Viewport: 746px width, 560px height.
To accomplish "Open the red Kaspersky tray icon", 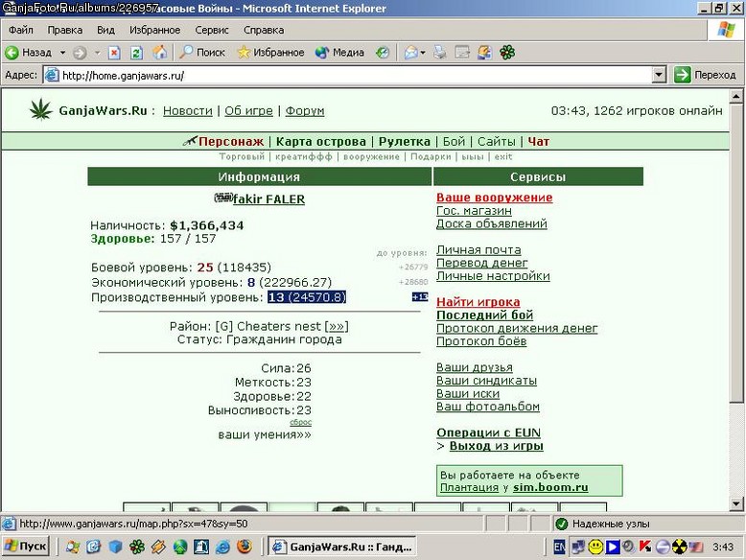I will (645, 547).
